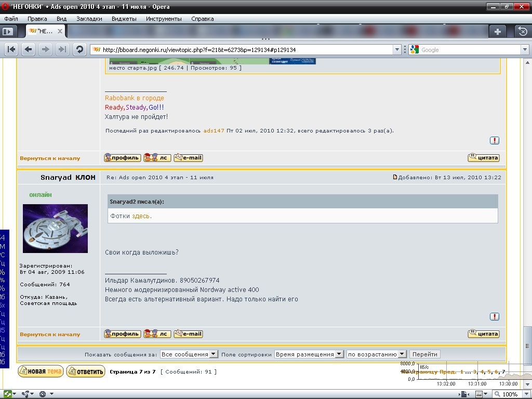Click лс private message button in Snaryad's post
Viewport: 532px width, 399px height.
click(x=157, y=334)
